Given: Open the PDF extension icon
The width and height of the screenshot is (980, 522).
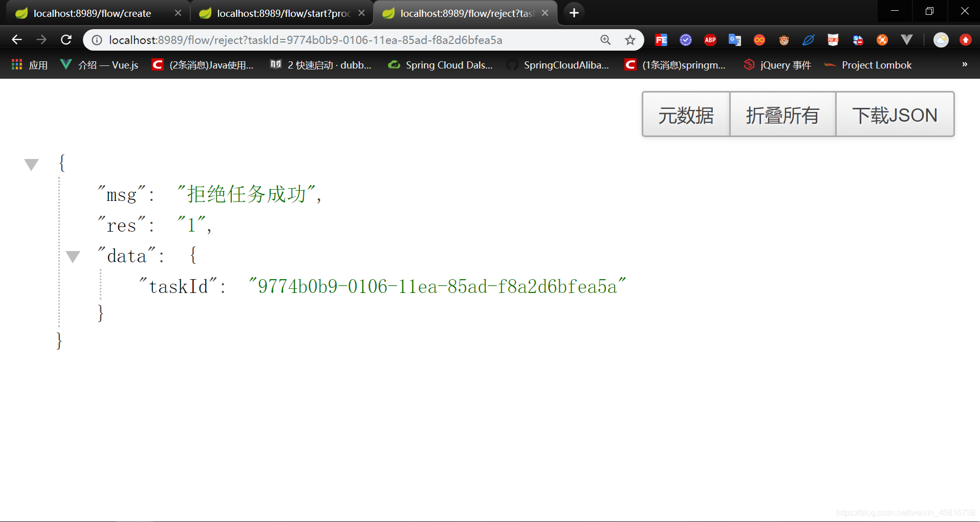Looking at the screenshot, I should point(833,40).
